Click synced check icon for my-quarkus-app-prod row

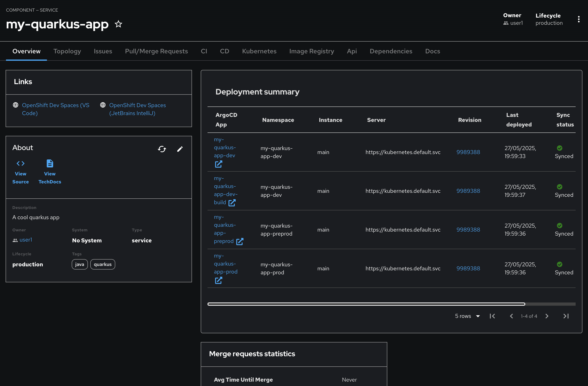(560, 264)
